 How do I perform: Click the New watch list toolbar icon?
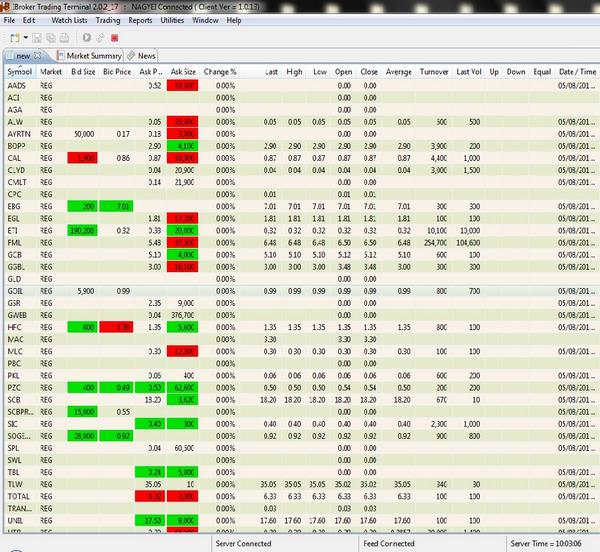coord(15,38)
